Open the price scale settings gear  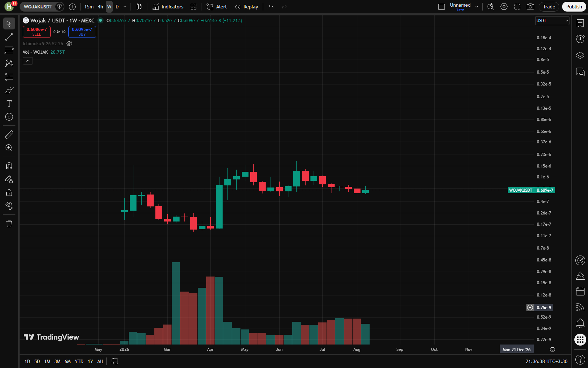[x=552, y=350]
